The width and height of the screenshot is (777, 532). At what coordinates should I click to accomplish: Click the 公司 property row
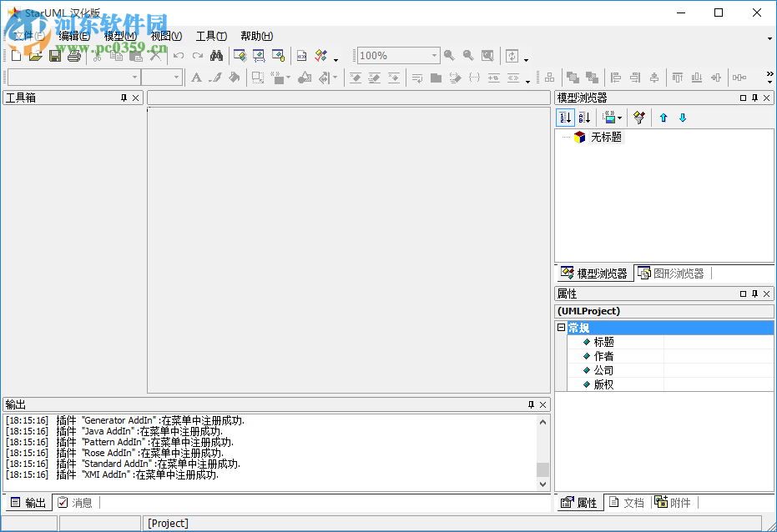(670, 370)
